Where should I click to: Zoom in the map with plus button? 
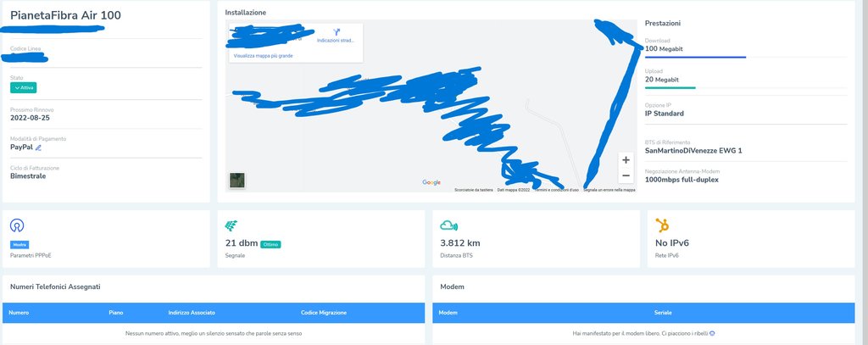click(x=626, y=160)
